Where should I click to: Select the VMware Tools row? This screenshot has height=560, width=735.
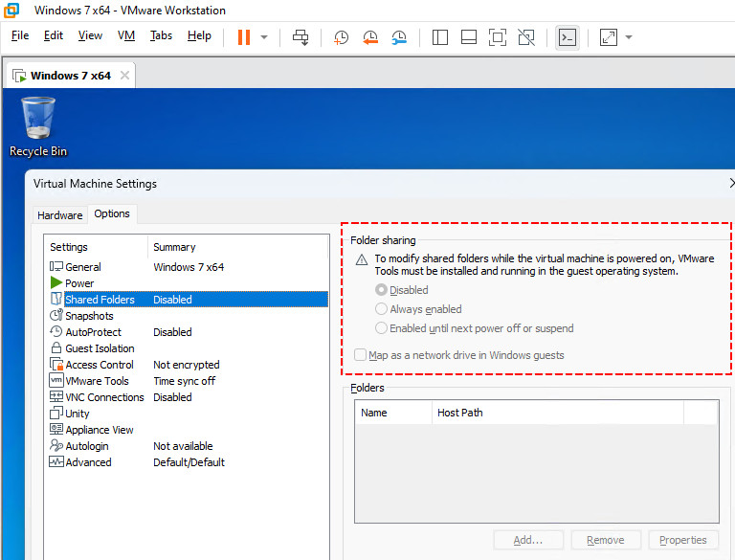click(x=188, y=381)
